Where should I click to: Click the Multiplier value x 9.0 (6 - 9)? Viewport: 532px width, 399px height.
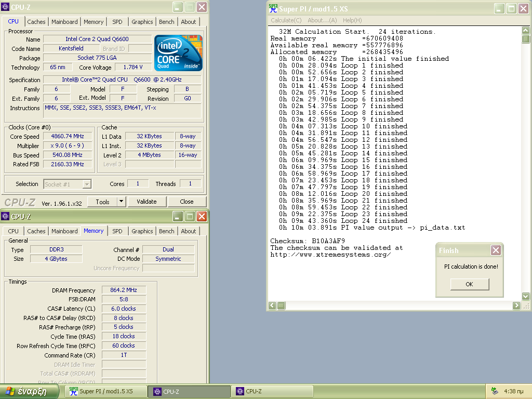pos(67,145)
